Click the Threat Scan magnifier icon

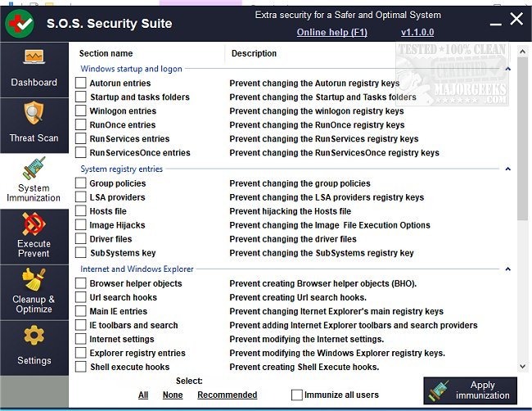pyautogui.click(x=34, y=113)
